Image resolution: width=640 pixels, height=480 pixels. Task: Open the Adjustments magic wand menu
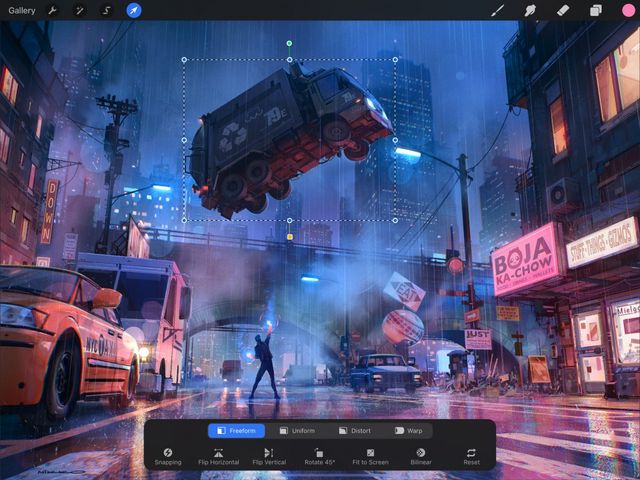(79, 11)
